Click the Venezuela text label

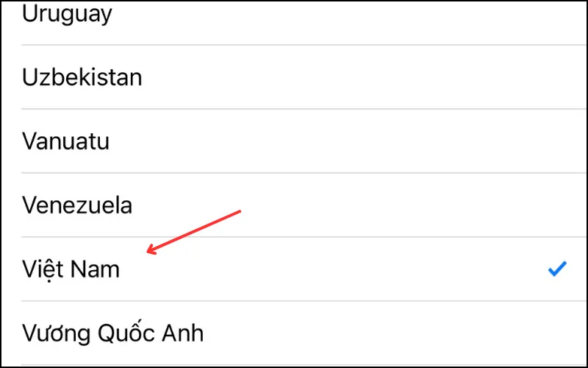pyautogui.click(x=77, y=205)
